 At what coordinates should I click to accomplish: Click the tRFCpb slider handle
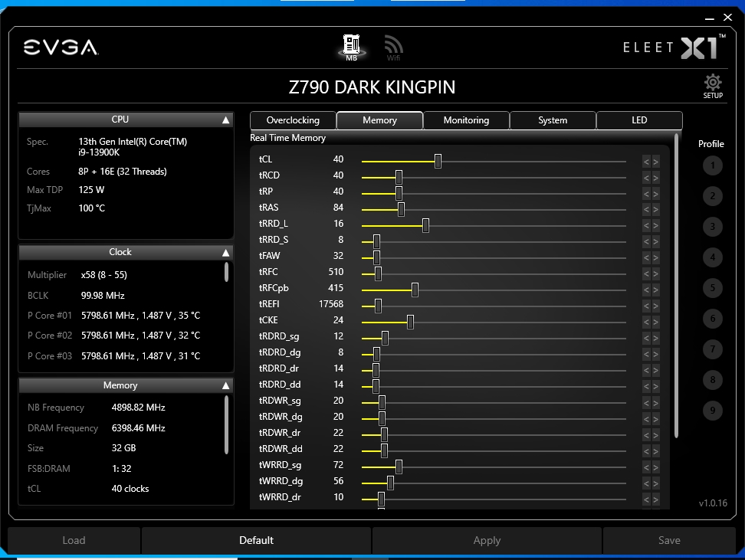(x=415, y=290)
